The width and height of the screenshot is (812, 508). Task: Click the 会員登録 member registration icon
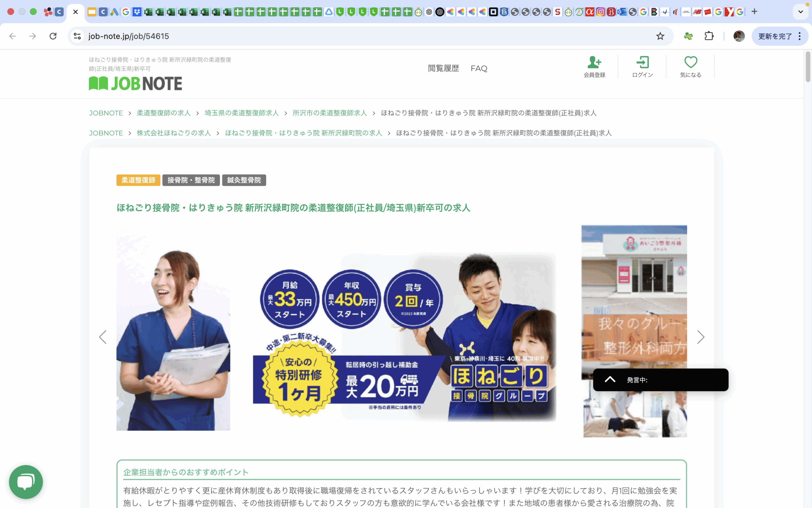594,67
